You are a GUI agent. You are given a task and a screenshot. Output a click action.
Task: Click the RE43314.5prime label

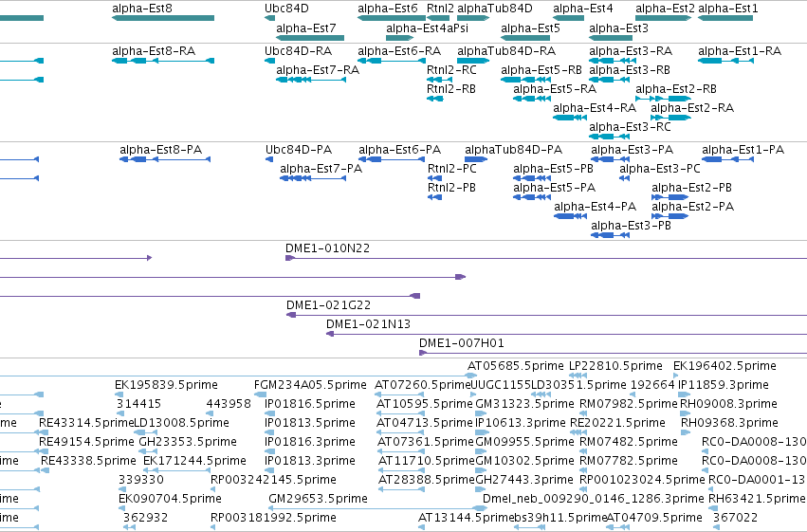pos(86,423)
